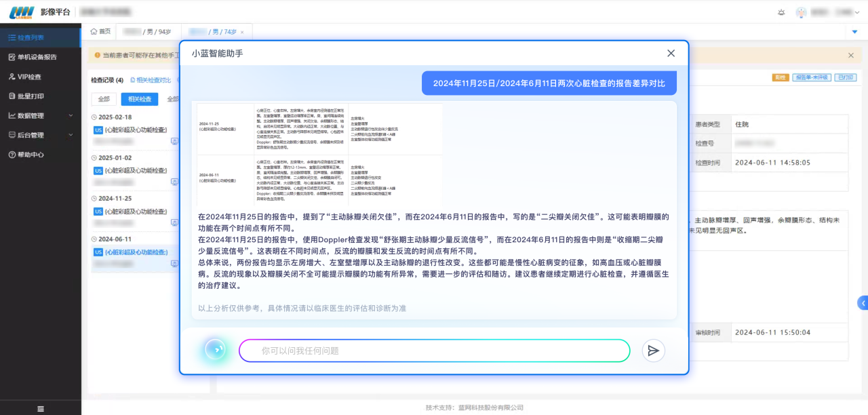This screenshot has width=868, height=415.
Task: Click the 你可以问我任何问题 input field
Action: point(434,351)
